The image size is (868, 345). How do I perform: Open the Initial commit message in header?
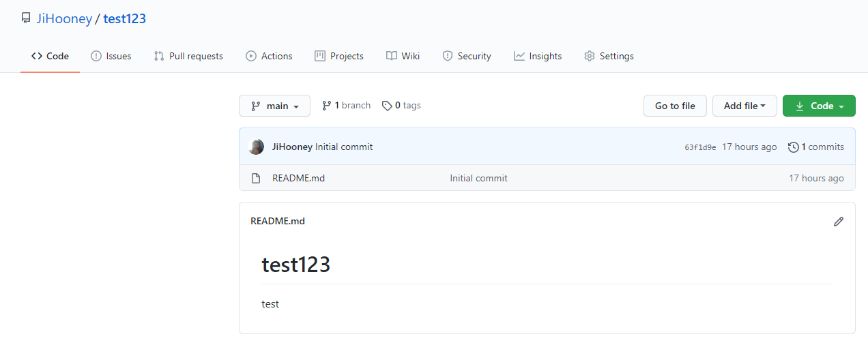344,147
